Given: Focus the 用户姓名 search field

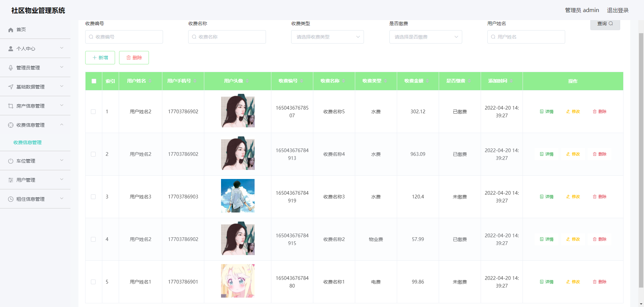Looking at the screenshot, I should pyautogui.click(x=526, y=37).
